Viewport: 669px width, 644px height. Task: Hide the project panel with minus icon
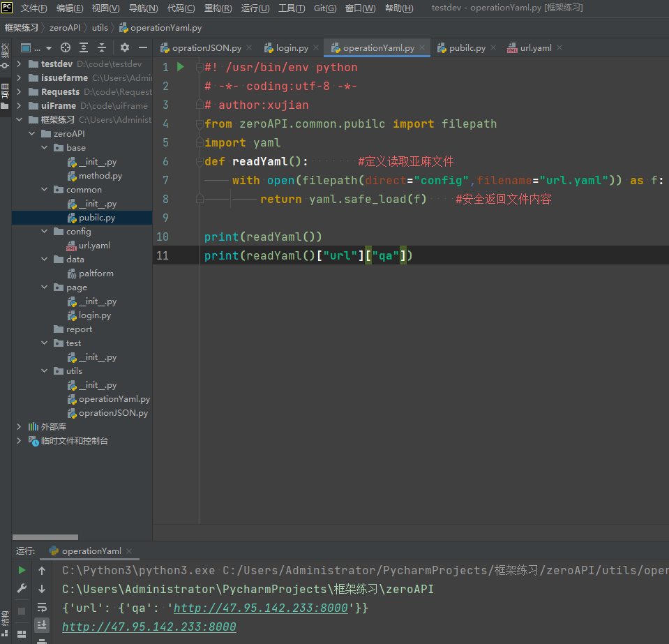143,47
